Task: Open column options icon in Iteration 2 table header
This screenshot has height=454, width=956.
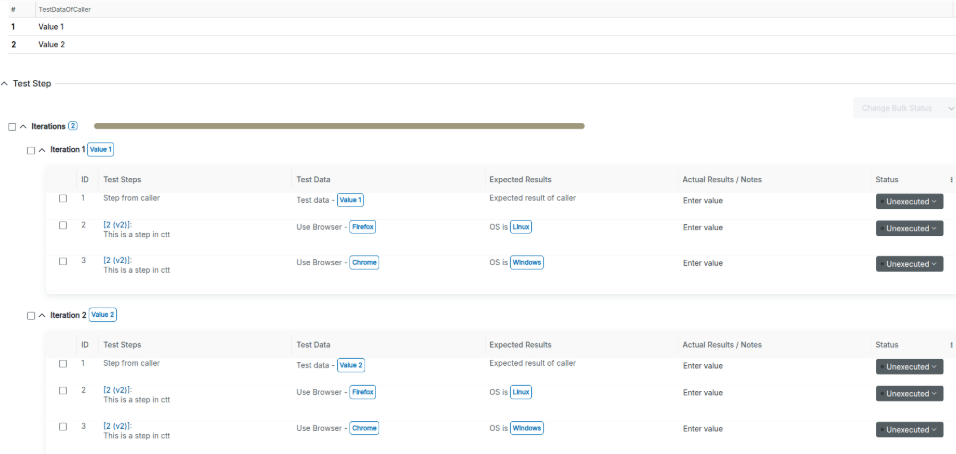Action: pos(951,345)
